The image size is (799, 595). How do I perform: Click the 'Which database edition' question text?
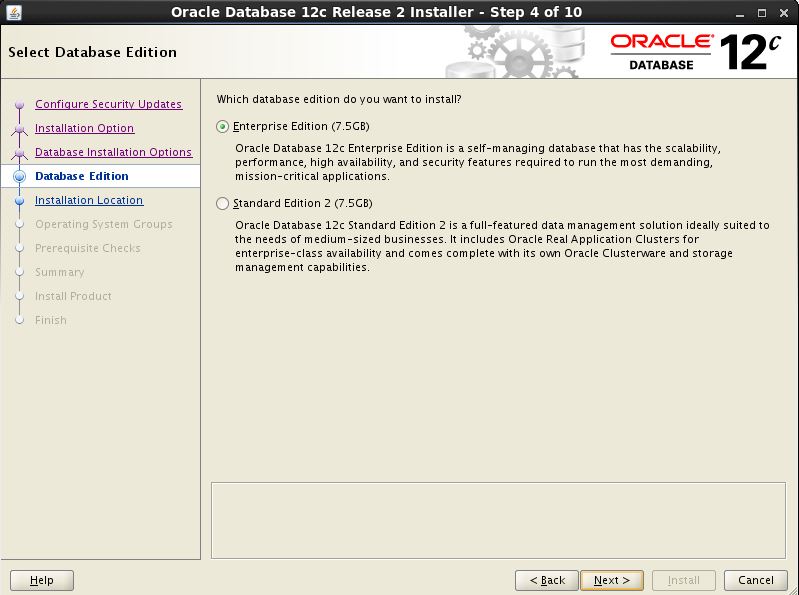tap(339, 99)
